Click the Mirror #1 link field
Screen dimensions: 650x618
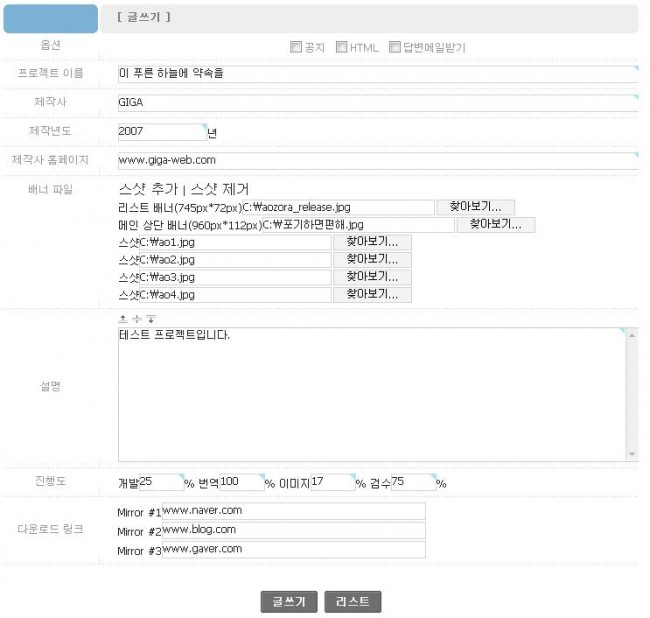point(293,511)
